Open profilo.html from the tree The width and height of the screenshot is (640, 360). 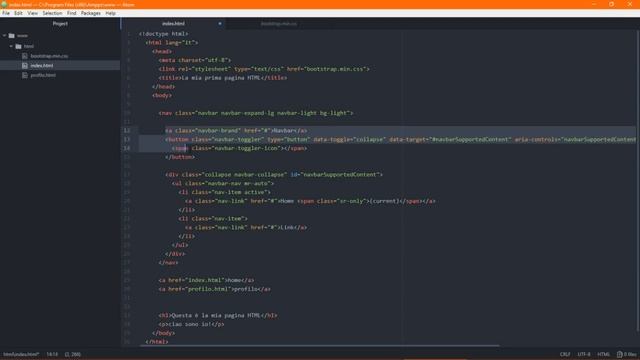tap(43, 76)
